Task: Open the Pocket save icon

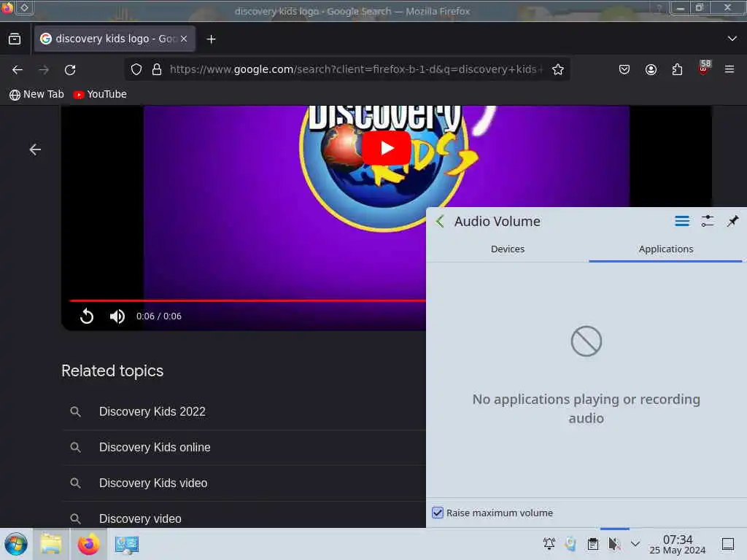Action: point(624,69)
